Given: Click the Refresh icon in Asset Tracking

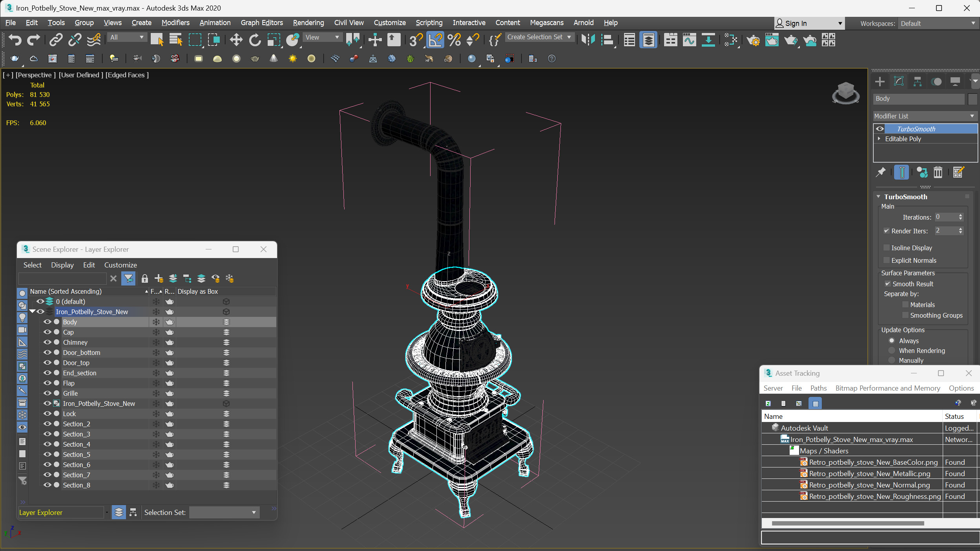Looking at the screenshot, I should click(x=768, y=403).
